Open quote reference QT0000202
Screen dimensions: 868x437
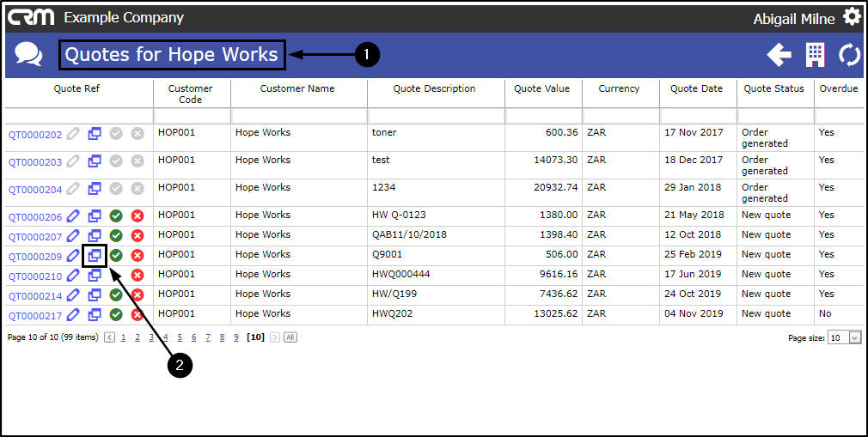pyautogui.click(x=35, y=135)
